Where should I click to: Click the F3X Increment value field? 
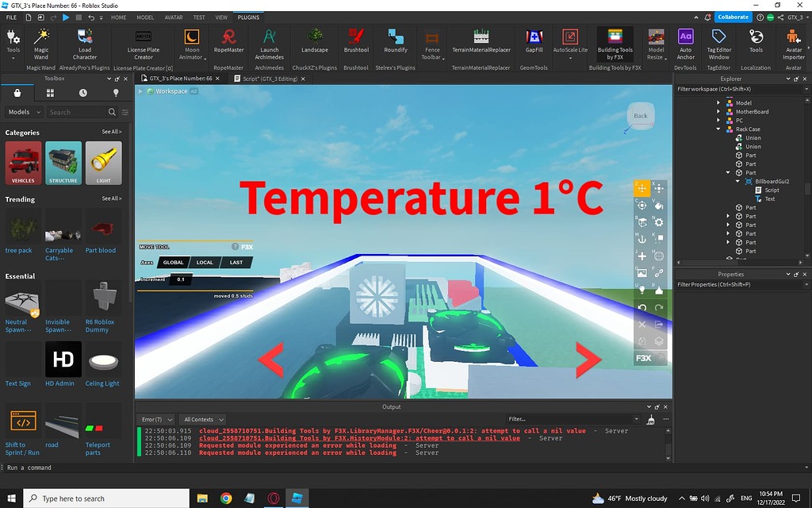[180, 279]
